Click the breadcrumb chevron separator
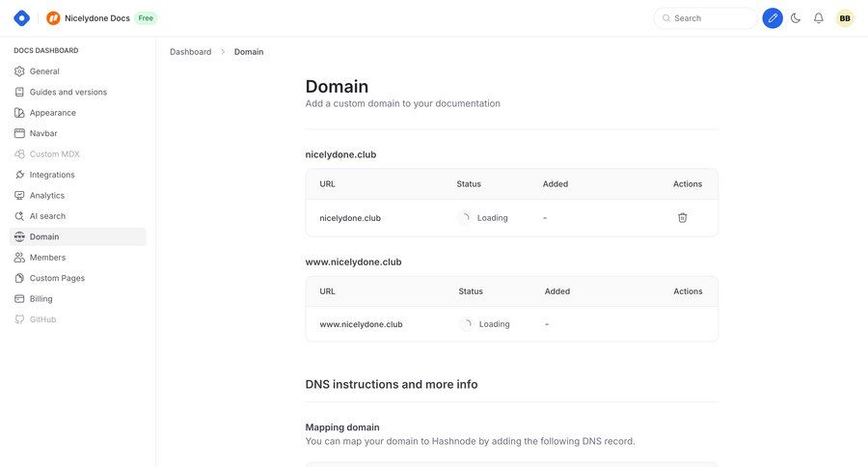868x467 pixels. 223,51
